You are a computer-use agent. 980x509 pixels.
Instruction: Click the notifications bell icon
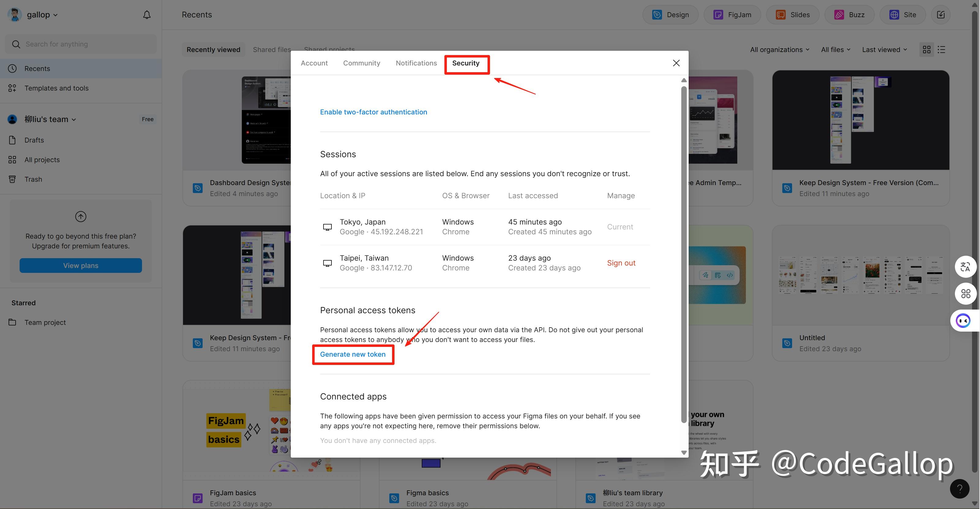(147, 15)
